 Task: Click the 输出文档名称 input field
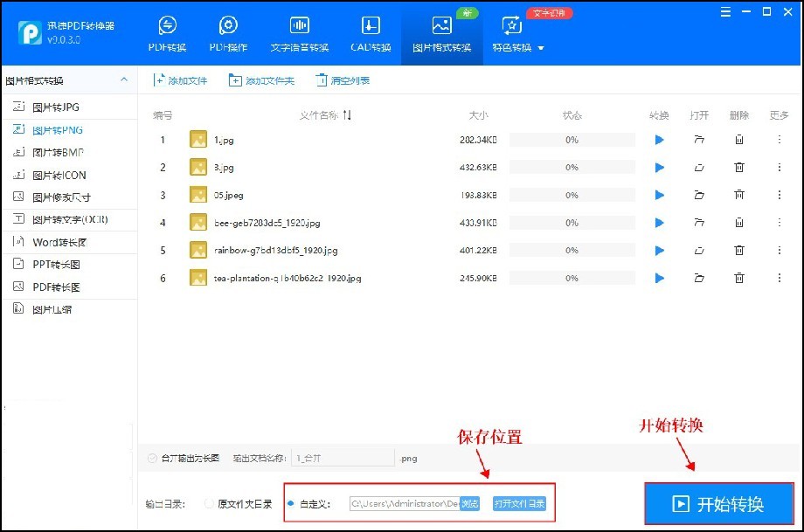[x=343, y=457]
